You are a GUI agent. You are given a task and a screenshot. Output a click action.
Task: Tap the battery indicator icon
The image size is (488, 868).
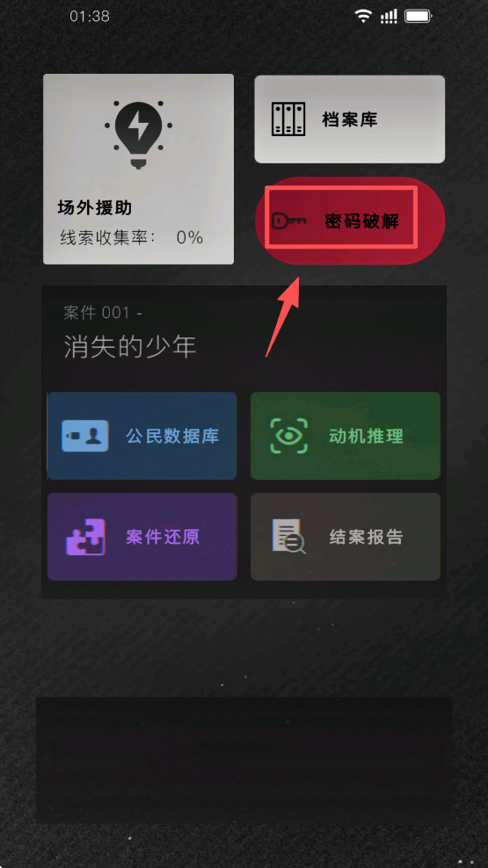(419, 16)
